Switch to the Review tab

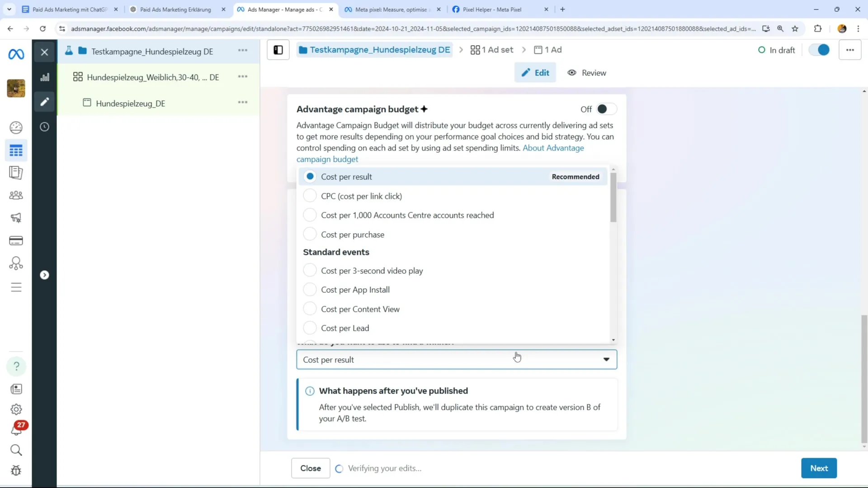click(587, 73)
